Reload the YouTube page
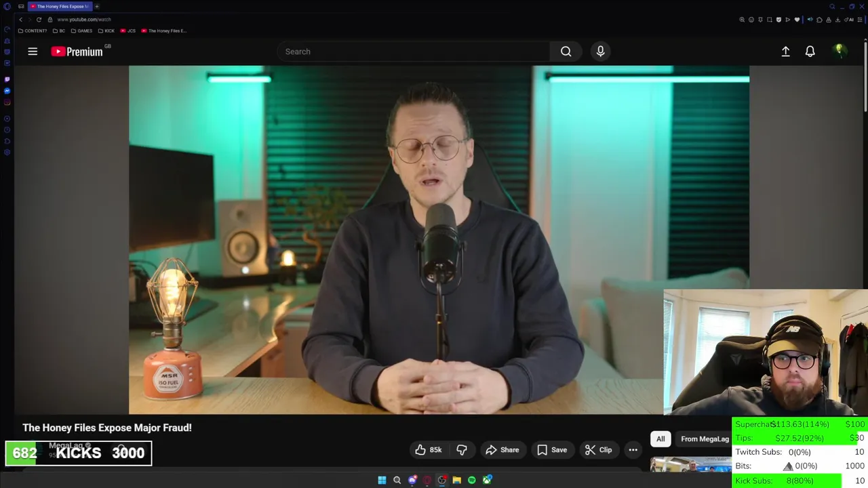The width and height of the screenshot is (868, 488). (39, 20)
